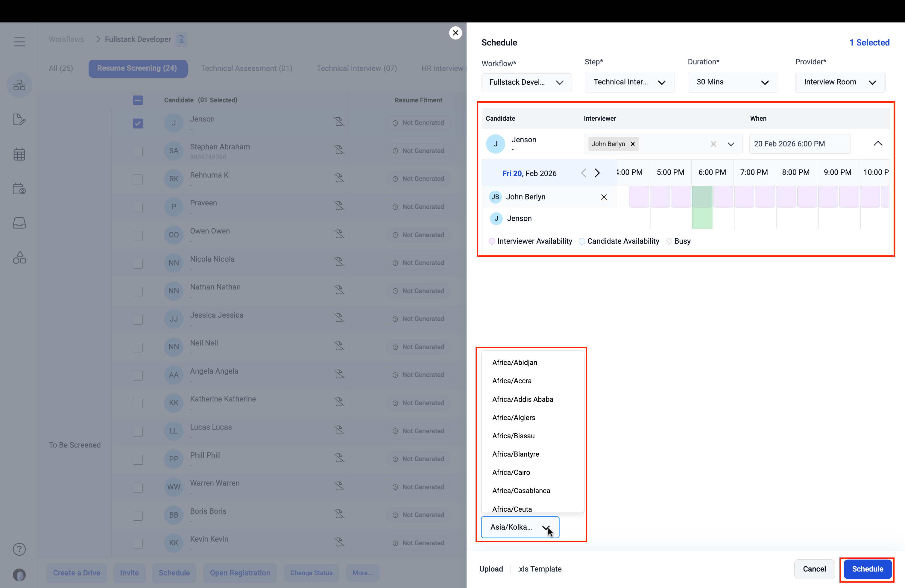Click the blue Schedule button
905x588 pixels.
pos(867,569)
